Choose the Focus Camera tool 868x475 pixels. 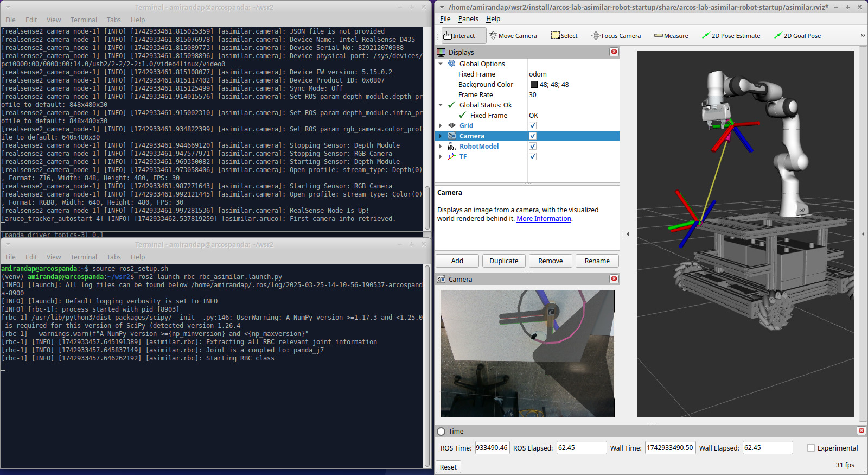click(616, 36)
